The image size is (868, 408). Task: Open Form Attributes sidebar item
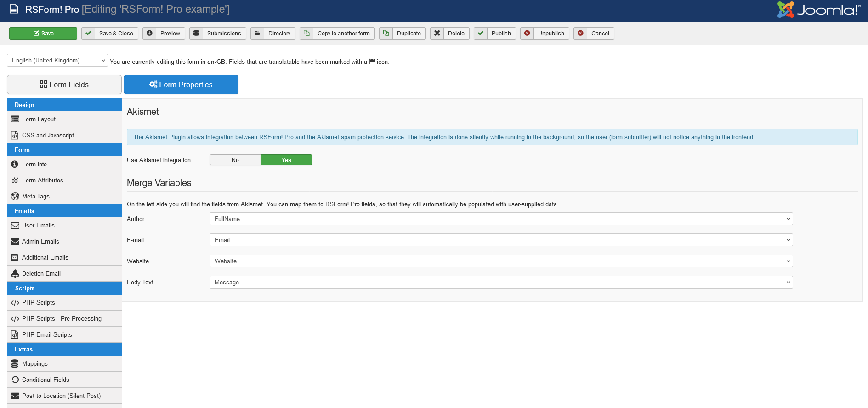(64, 180)
